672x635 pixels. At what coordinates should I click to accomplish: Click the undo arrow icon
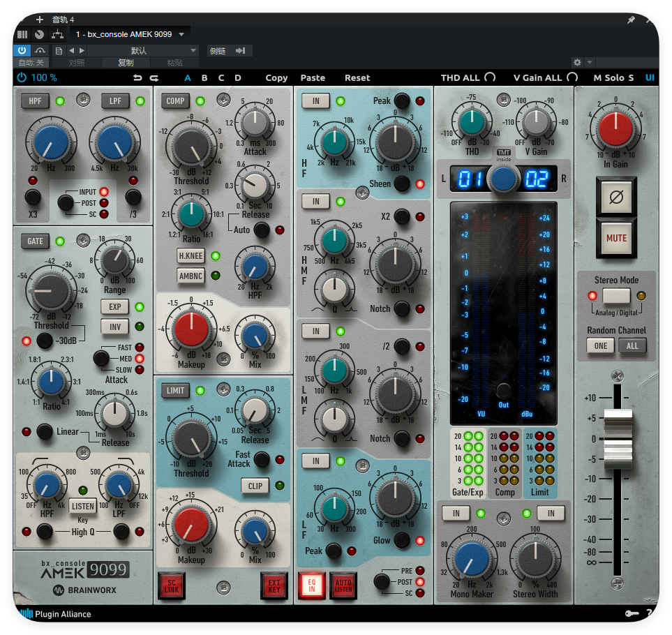pyautogui.click(x=137, y=78)
